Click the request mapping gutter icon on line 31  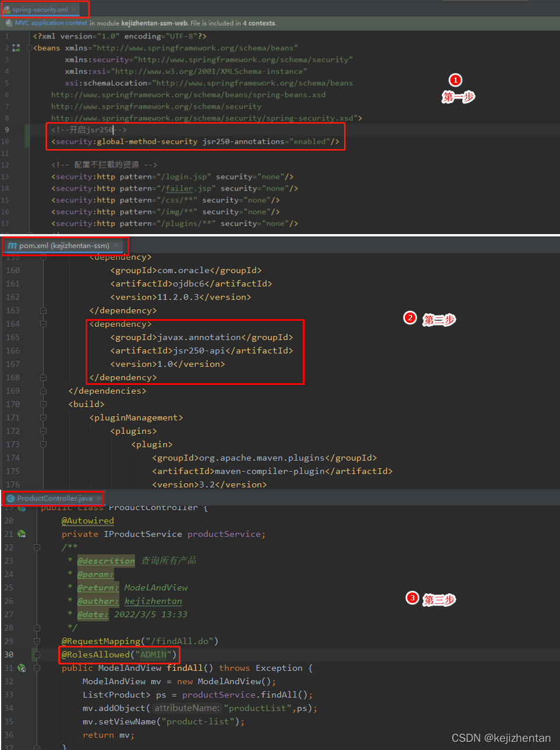pyautogui.click(x=22, y=668)
